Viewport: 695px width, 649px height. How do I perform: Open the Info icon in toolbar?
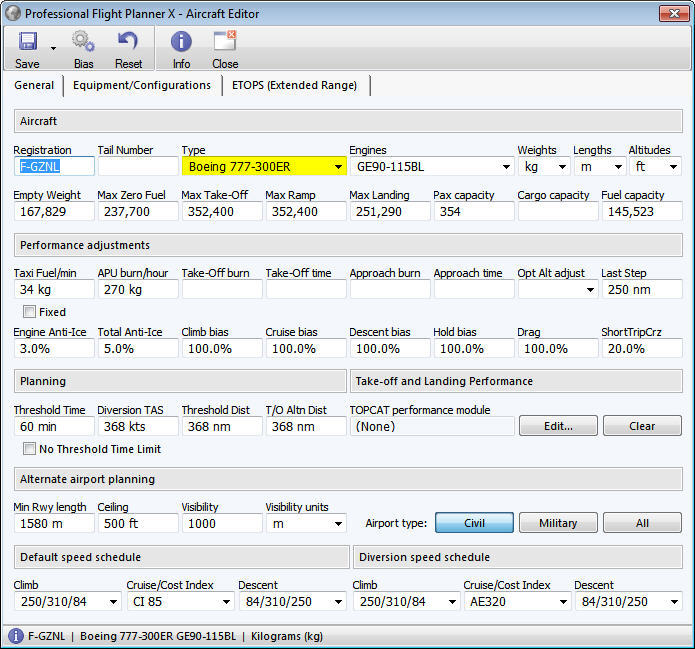click(181, 42)
